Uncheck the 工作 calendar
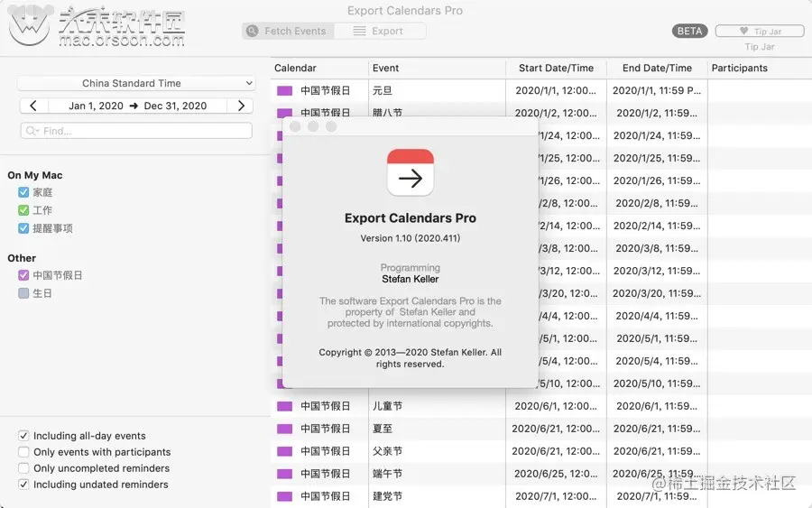812x508 pixels. [x=23, y=210]
